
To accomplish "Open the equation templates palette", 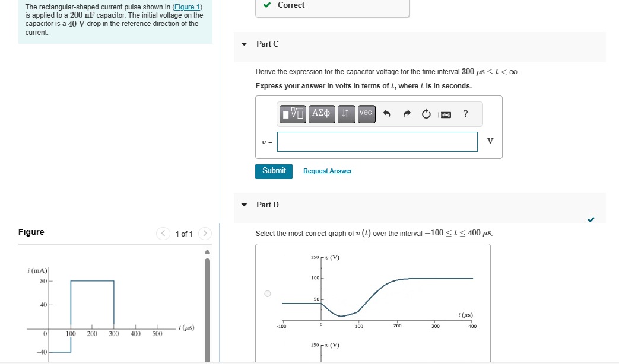I will (291, 114).
